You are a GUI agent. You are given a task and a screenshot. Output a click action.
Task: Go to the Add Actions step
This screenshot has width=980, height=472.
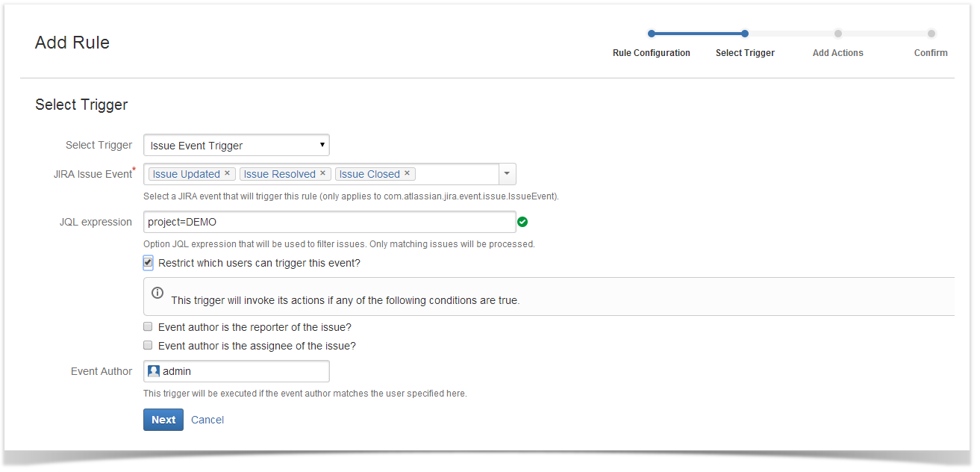click(837, 53)
